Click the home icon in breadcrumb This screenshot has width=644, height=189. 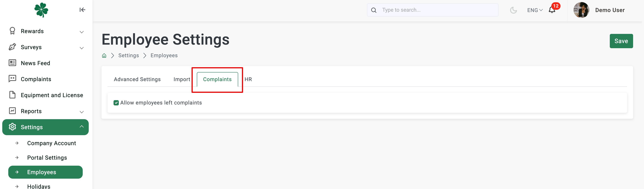[x=104, y=56]
